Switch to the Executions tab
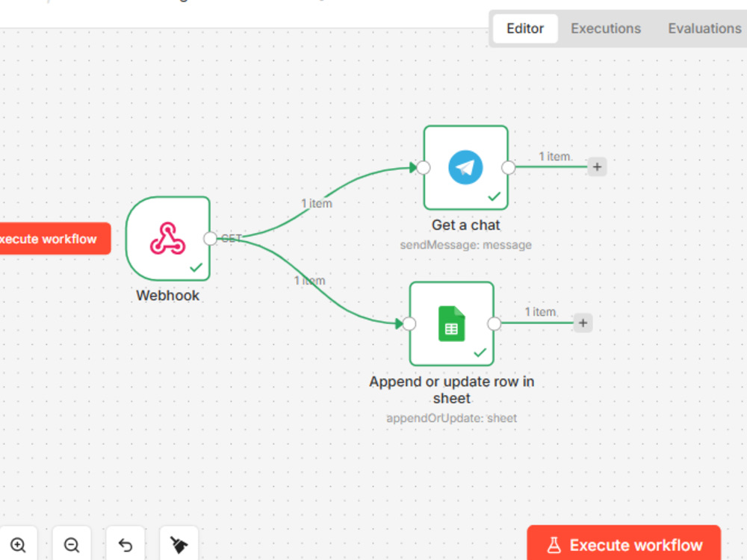This screenshot has width=747, height=560. tap(606, 28)
